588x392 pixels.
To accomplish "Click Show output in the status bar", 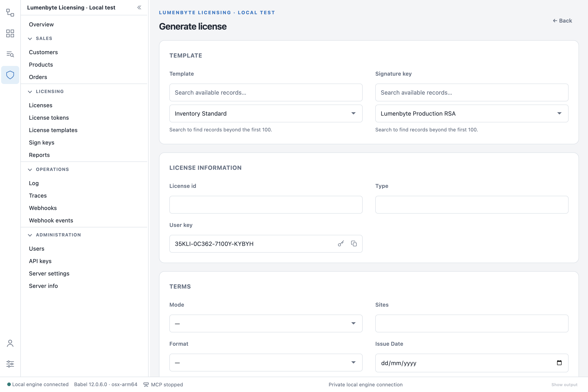I will 565,385.
